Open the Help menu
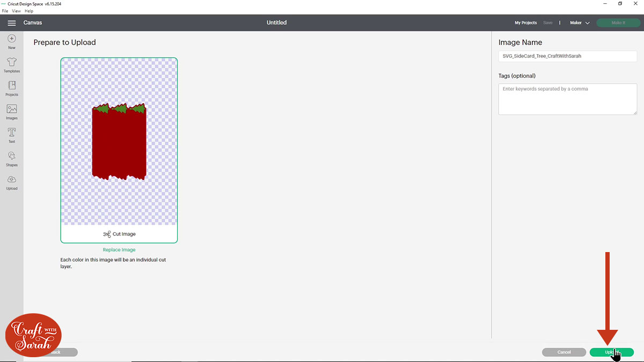 point(28,11)
